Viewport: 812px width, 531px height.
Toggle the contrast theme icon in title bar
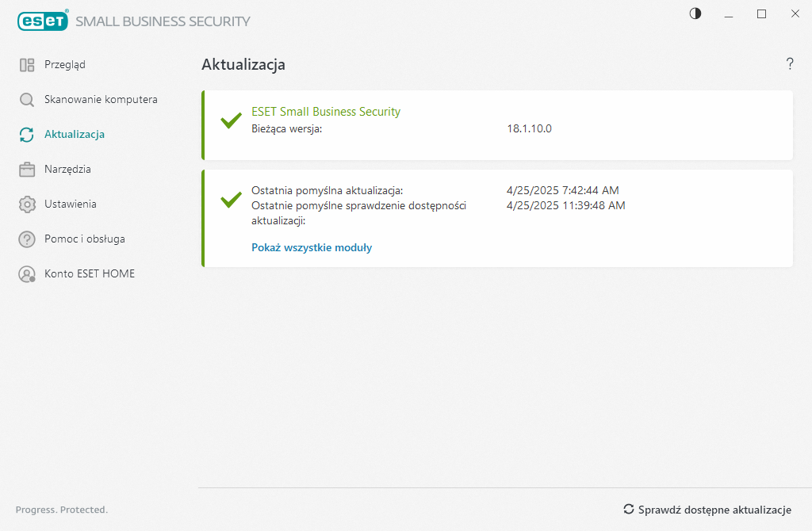click(x=695, y=13)
